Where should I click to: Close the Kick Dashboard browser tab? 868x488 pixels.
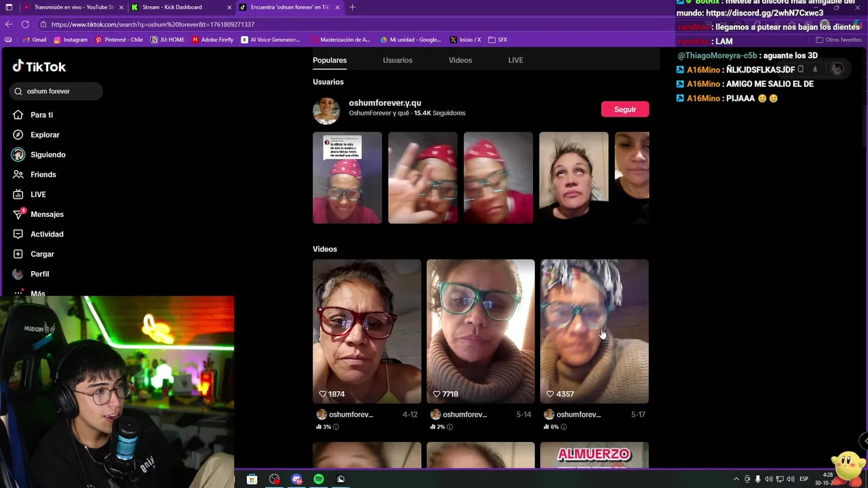point(229,7)
